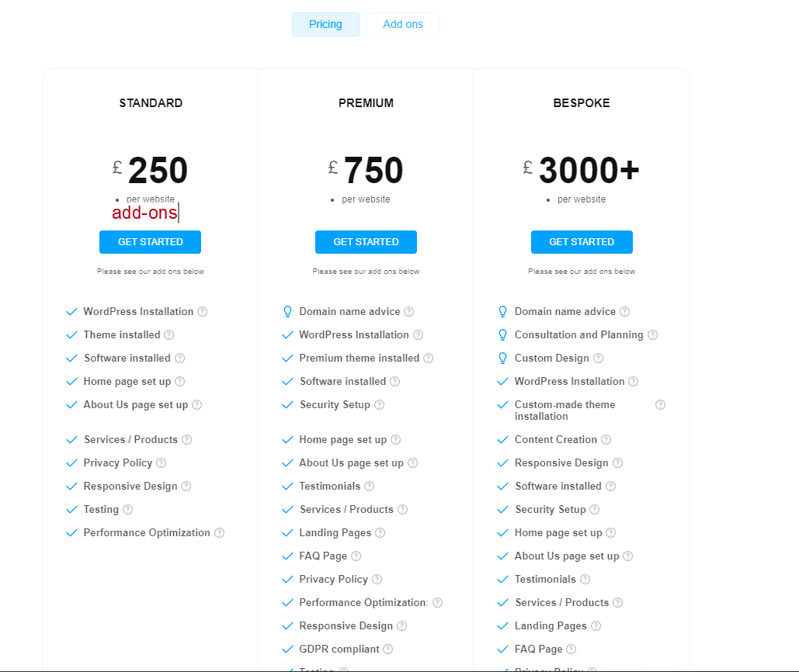
Task: Click help icon next to Theme installed
Action: pyautogui.click(x=169, y=335)
